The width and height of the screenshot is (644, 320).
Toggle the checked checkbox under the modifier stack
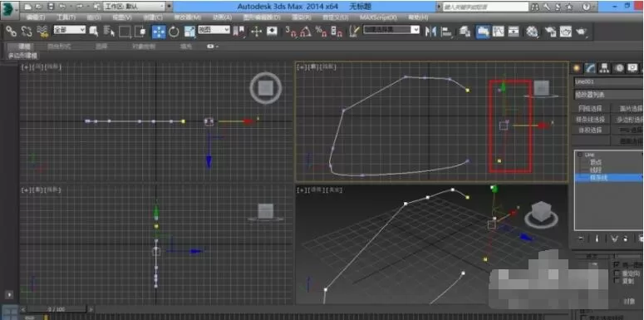coord(617,265)
